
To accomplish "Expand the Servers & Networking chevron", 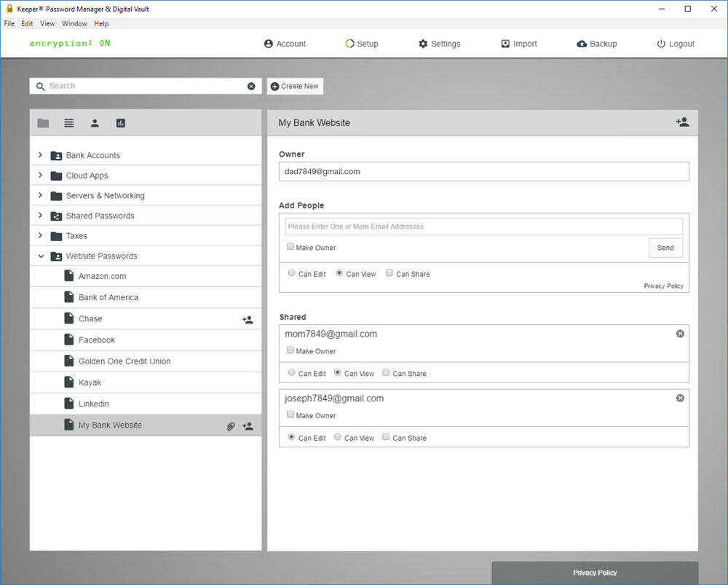I will [x=40, y=195].
